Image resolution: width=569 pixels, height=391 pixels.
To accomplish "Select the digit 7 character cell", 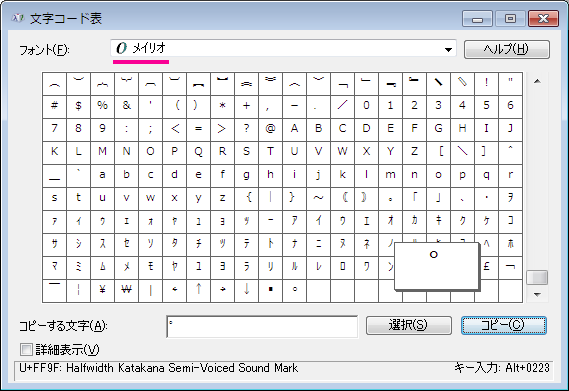I will 54,129.
